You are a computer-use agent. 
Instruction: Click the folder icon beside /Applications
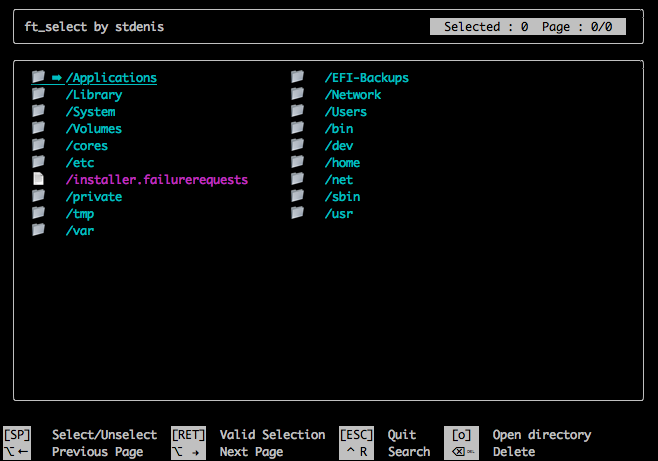(x=38, y=76)
